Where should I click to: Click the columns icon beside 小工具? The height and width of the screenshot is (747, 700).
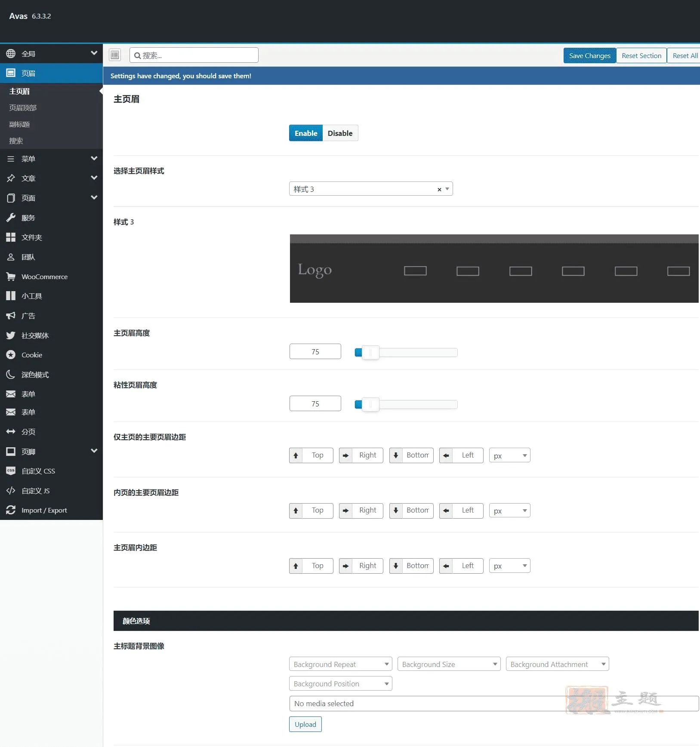11,296
